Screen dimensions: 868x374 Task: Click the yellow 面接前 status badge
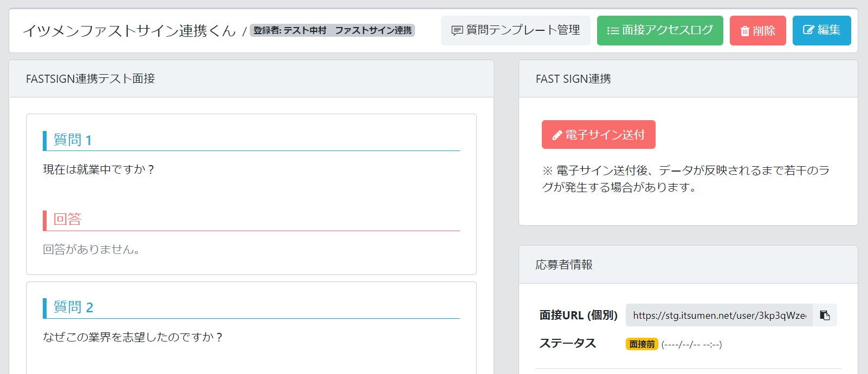[642, 344]
